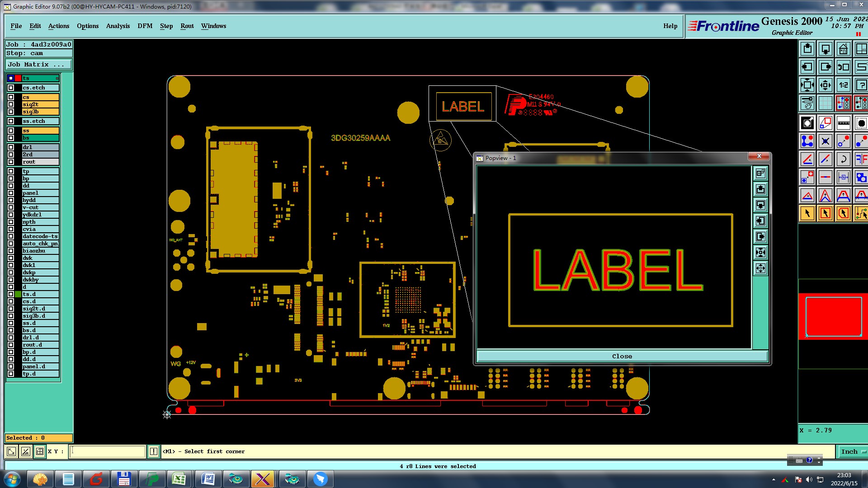Toggle the checkbox for drl layer

click(11, 147)
